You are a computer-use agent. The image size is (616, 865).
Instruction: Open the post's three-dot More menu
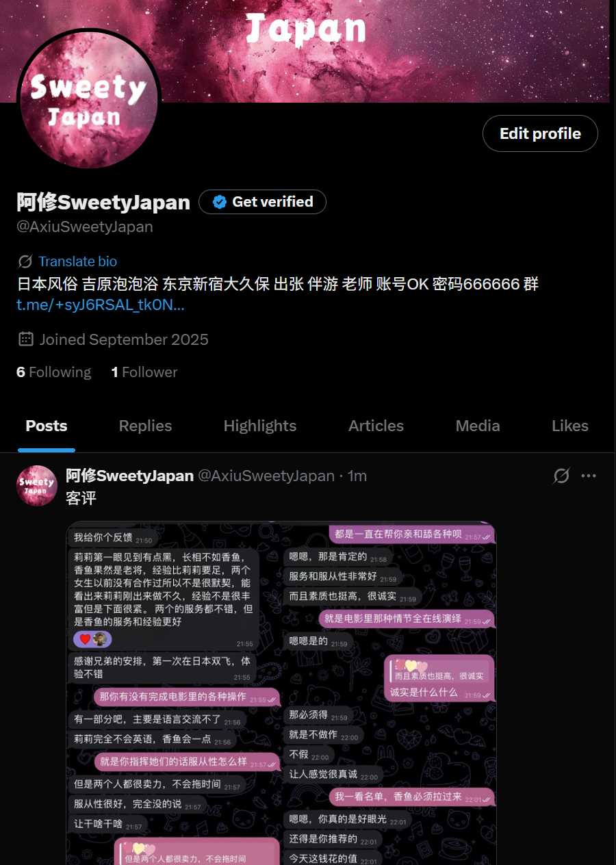click(589, 476)
